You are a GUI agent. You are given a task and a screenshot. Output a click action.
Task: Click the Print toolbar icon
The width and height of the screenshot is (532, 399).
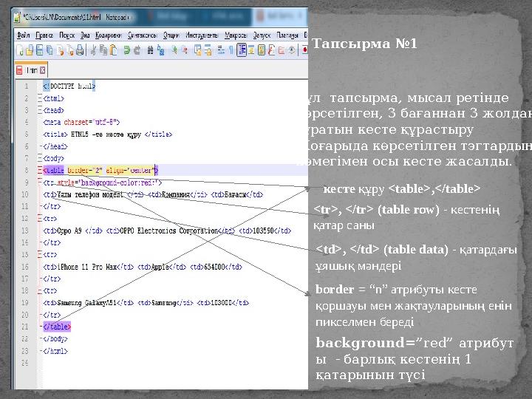(80, 50)
